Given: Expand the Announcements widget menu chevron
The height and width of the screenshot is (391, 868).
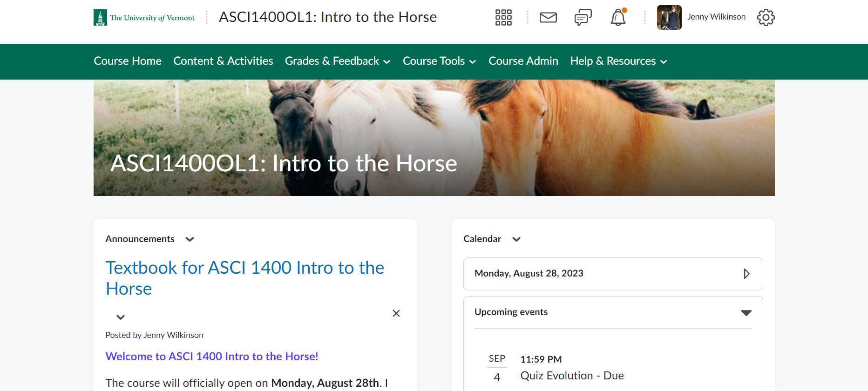Looking at the screenshot, I should point(190,239).
